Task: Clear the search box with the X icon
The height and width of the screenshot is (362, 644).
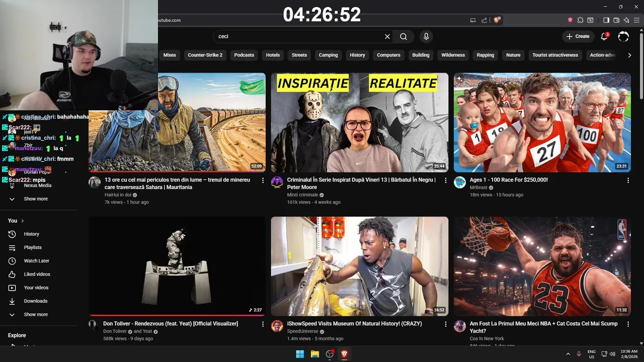Action: tap(387, 36)
